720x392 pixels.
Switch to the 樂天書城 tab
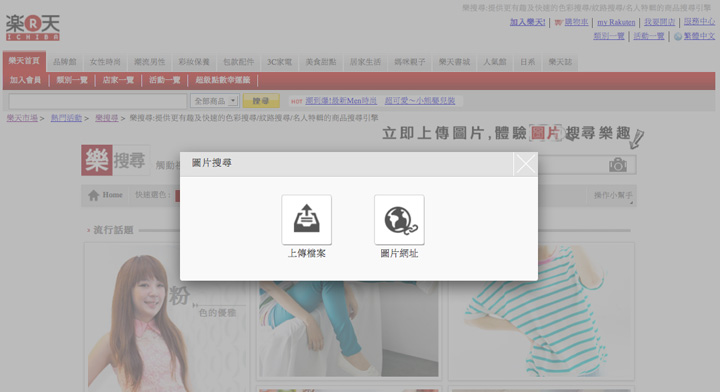454,62
